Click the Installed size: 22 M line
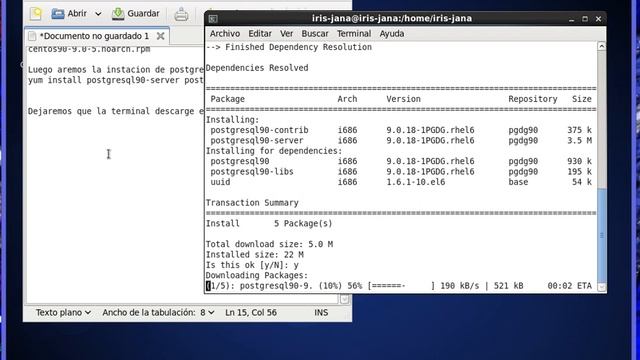 point(254,255)
